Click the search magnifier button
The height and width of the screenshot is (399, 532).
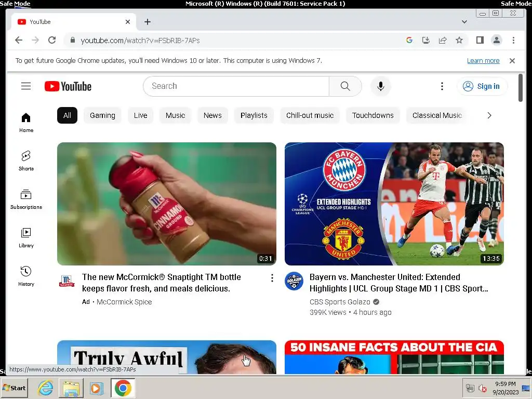(x=345, y=86)
